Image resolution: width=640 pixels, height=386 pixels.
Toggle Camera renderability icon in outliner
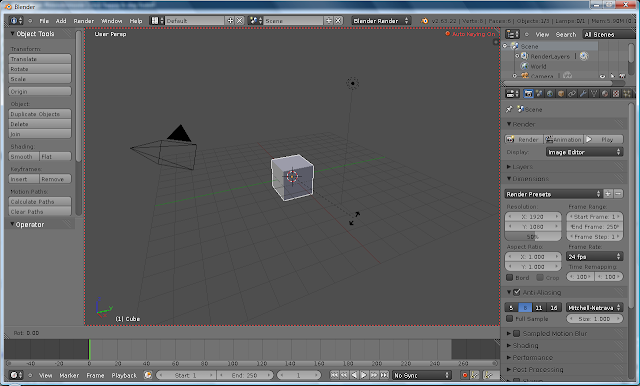pyautogui.click(x=622, y=76)
